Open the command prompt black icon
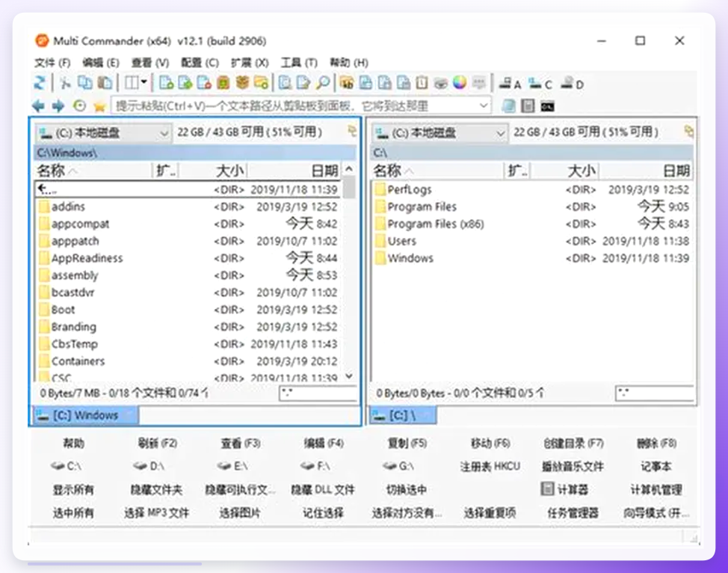This screenshot has width=728, height=573. 547,106
